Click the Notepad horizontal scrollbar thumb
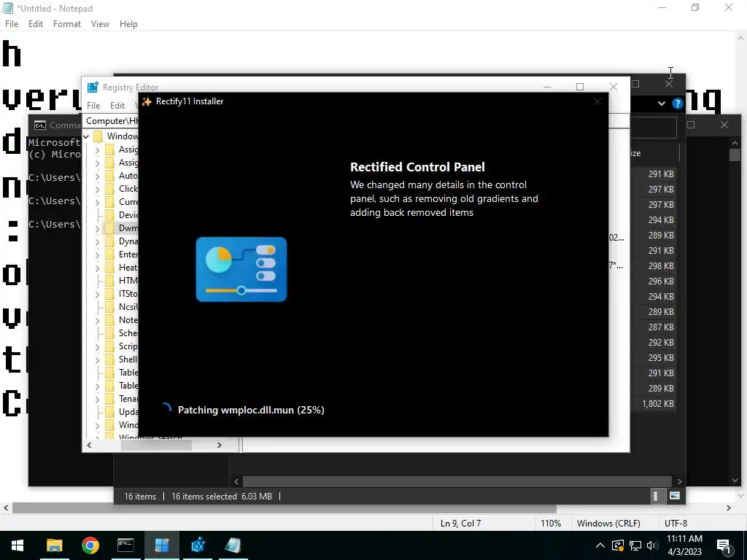 click(284, 508)
